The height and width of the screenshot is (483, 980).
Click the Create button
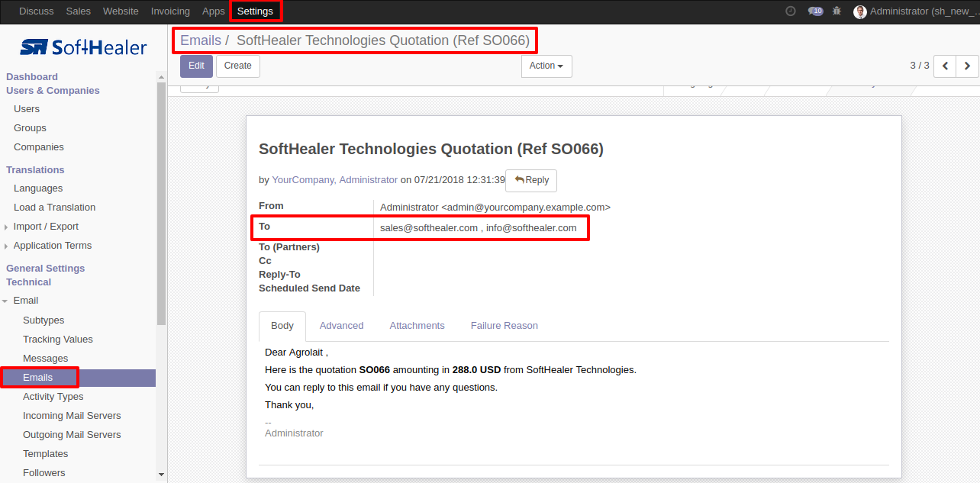(238, 66)
